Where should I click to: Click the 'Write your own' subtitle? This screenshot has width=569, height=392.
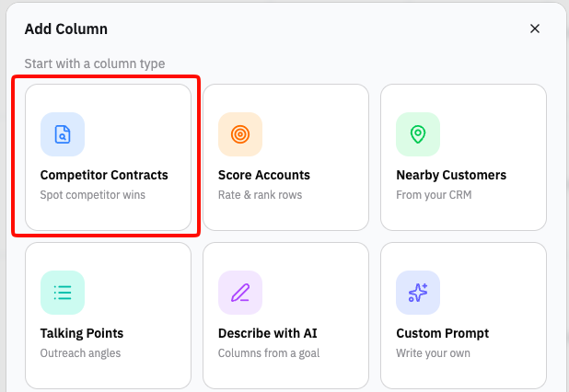[433, 353]
